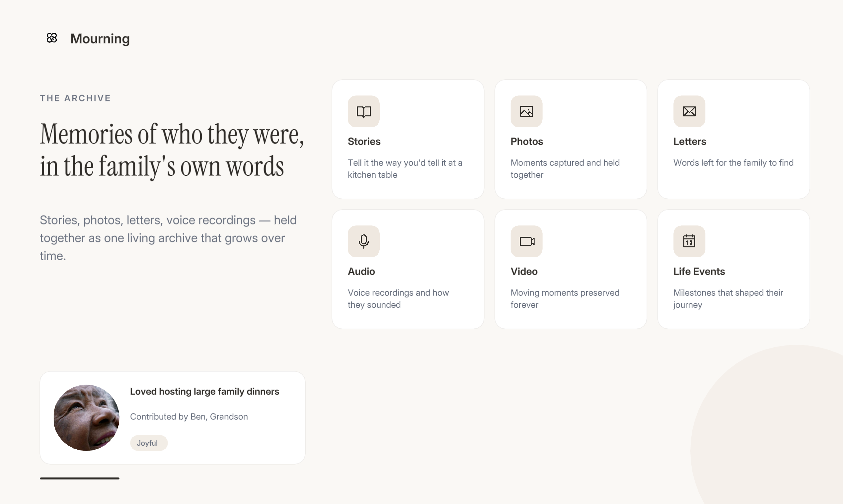Click 'Contributed by Ben, Grandson' text
The height and width of the screenshot is (504, 843).
click(x=189, y=417)
